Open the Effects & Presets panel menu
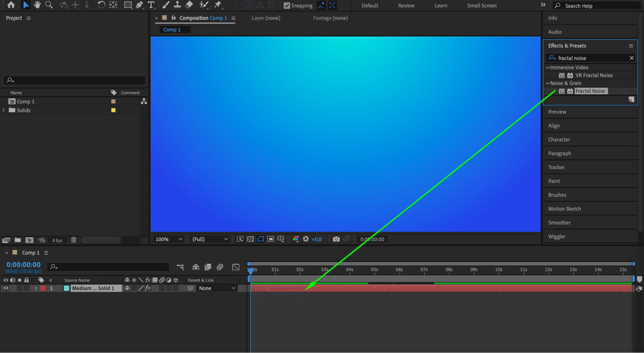Screen dimensions: 644x353 [631, 46]
